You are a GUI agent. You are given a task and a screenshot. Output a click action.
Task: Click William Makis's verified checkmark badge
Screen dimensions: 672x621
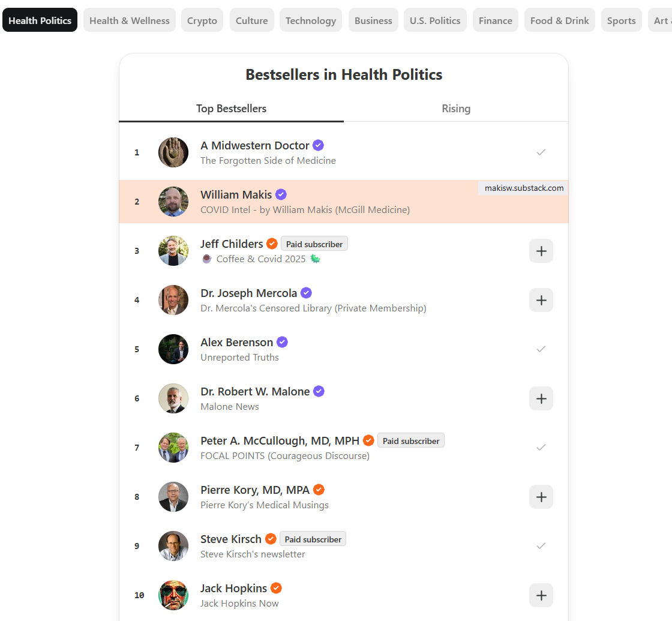280,194
